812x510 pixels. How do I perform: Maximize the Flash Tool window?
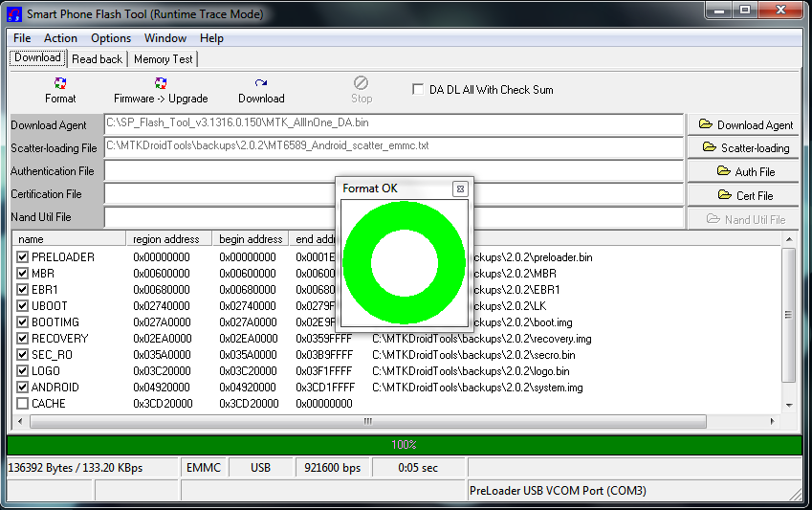pyautogui.click(x=745, y=10)
